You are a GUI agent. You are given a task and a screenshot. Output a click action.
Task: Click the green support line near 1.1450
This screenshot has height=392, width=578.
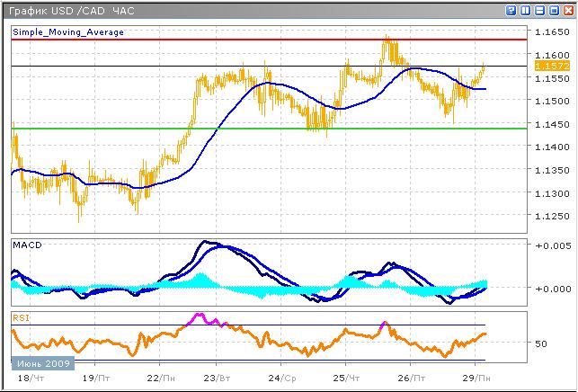click(270, 128)
